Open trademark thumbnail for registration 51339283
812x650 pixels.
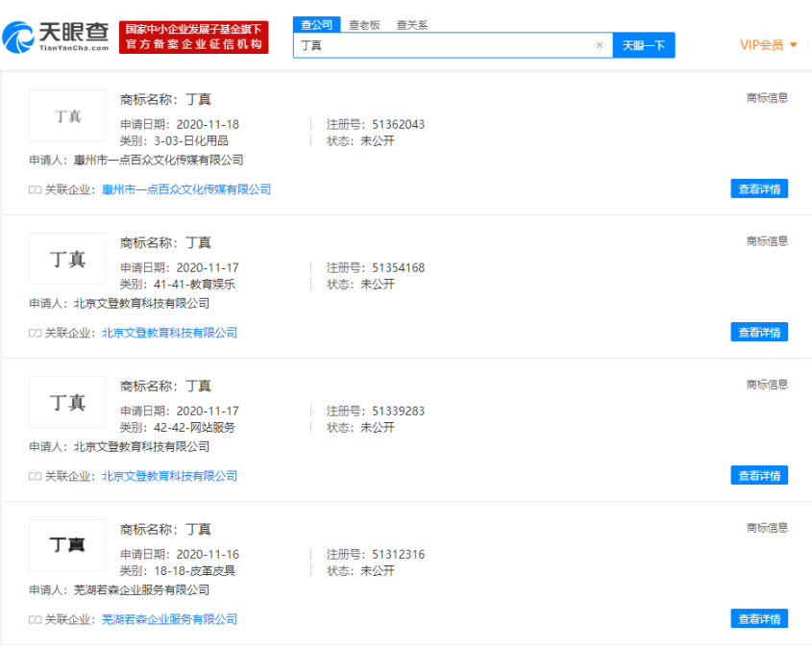[68, 402]
